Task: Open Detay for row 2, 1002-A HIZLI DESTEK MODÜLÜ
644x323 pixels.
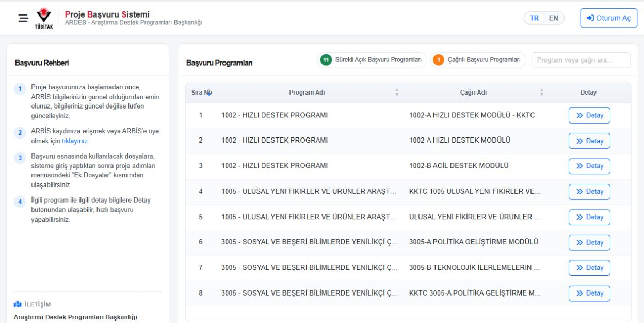Action: click(589, 141)
